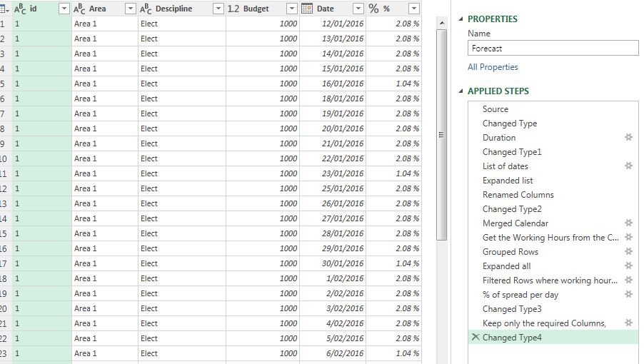
Task: Click gear icon beside Merged Calendar step
Action: (x=628, y=223)
